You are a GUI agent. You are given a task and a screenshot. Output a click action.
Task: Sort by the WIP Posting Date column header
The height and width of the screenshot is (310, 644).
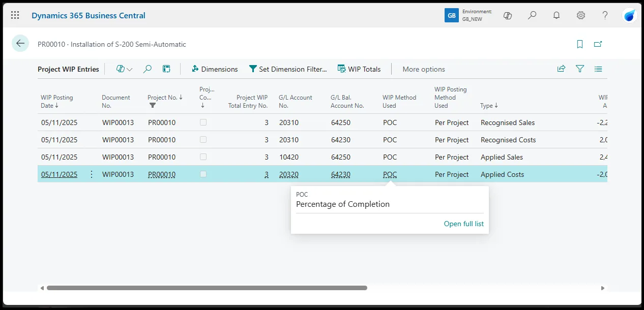57,101
